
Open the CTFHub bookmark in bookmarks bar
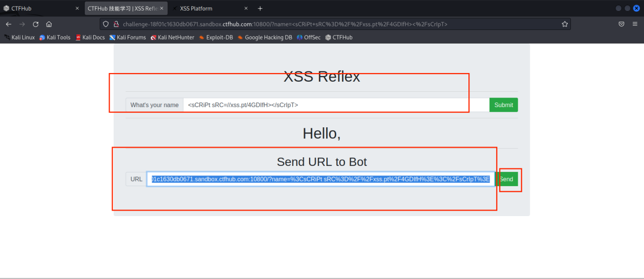click(338, 37)
